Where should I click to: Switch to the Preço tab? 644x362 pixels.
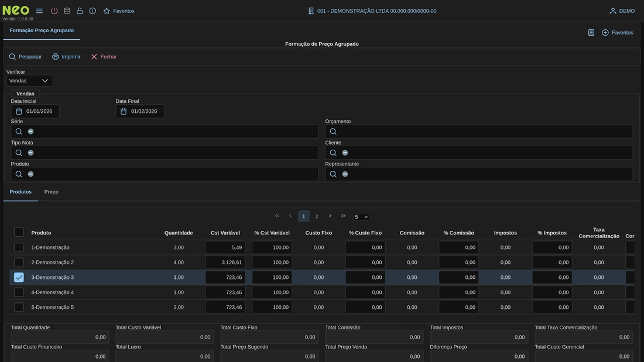point(51,192)
